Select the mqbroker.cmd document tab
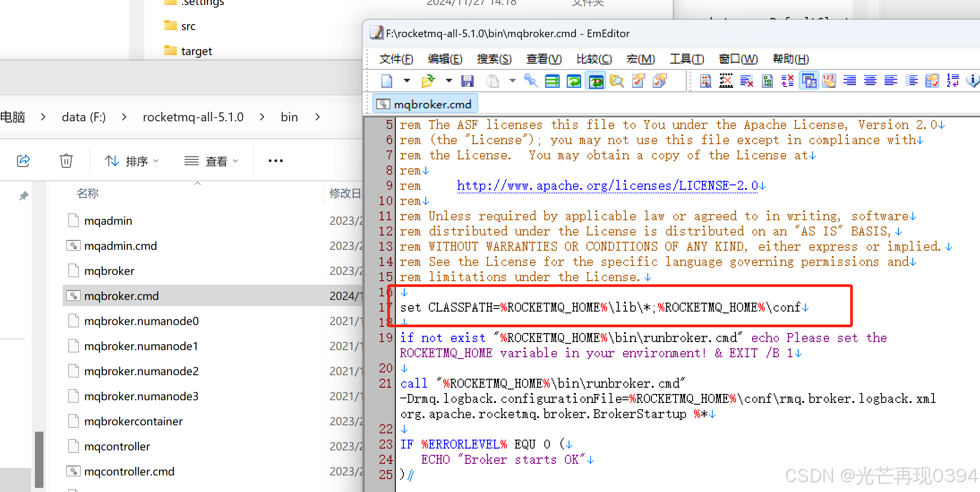Viewport: 980px width, 492px height. coord(424,103)
